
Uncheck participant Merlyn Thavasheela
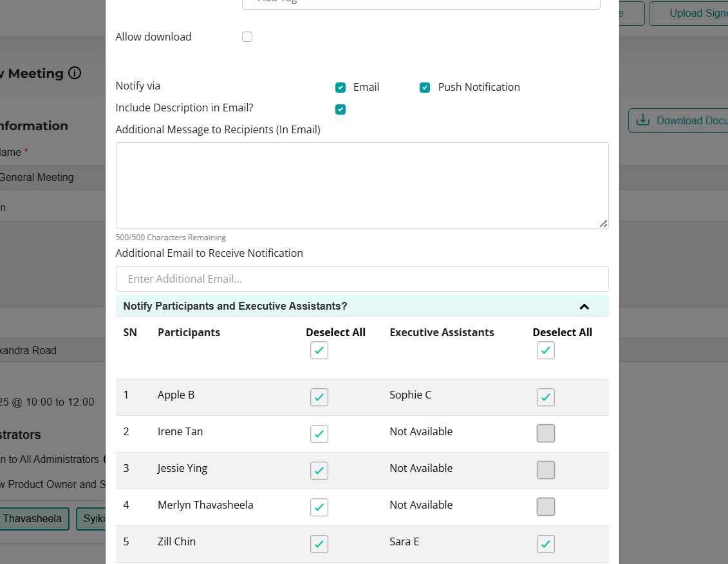[x=319, y=507]
